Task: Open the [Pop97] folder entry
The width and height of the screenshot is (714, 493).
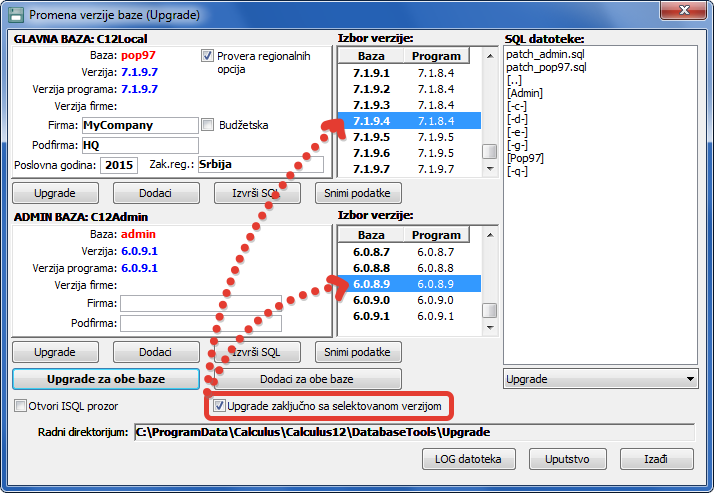Action: coord(526,158)
